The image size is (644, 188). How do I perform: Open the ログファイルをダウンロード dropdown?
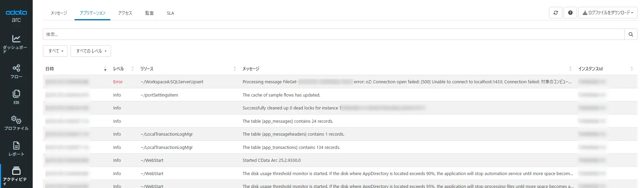[608, 13]
